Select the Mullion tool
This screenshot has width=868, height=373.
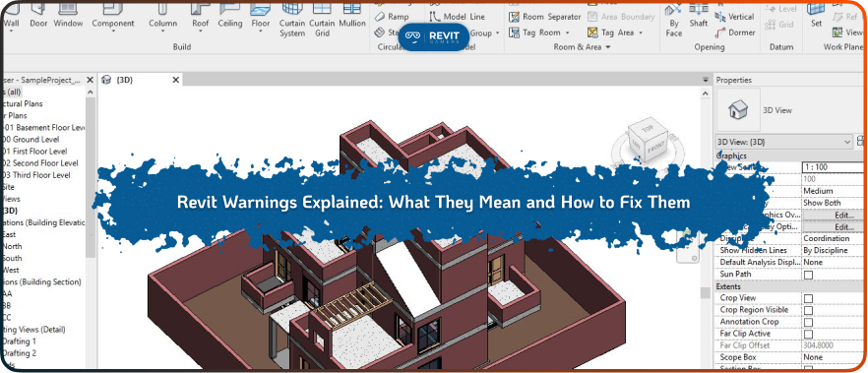pyautogui.click(x=352, y=16)
